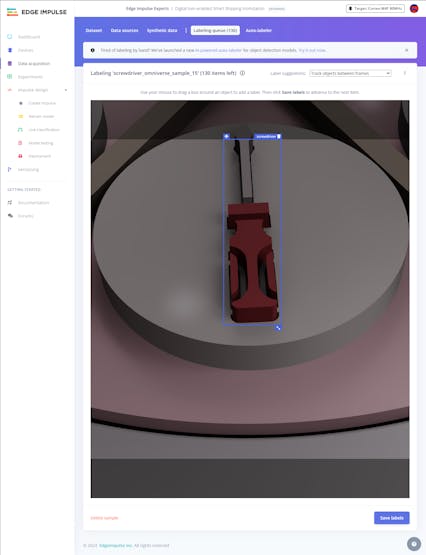Switch to the Dataset tab

(x=94, y=30)
